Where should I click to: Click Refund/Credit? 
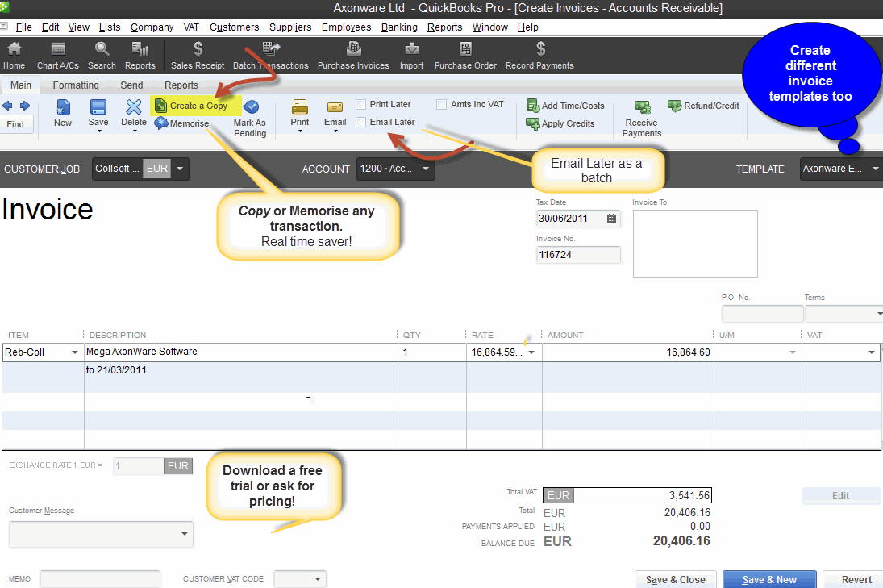[x=703, y=106]
